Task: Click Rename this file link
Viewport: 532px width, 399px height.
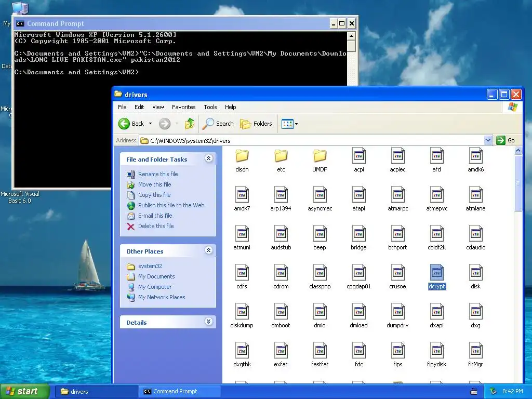Action: pos(158,174)
